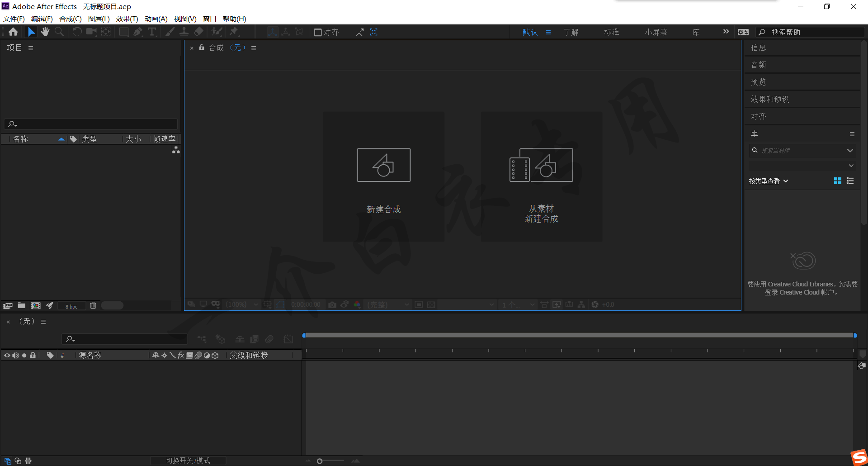
Task: Select the Hand tool
Action: point(45,32)
